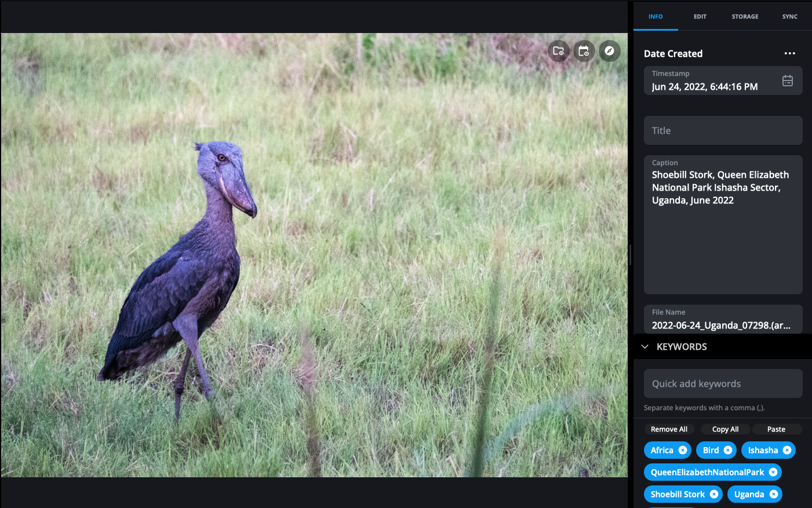
Task: Remove the Uganda keyword tag
Action: pyautogui.click(x=774, y=494)
